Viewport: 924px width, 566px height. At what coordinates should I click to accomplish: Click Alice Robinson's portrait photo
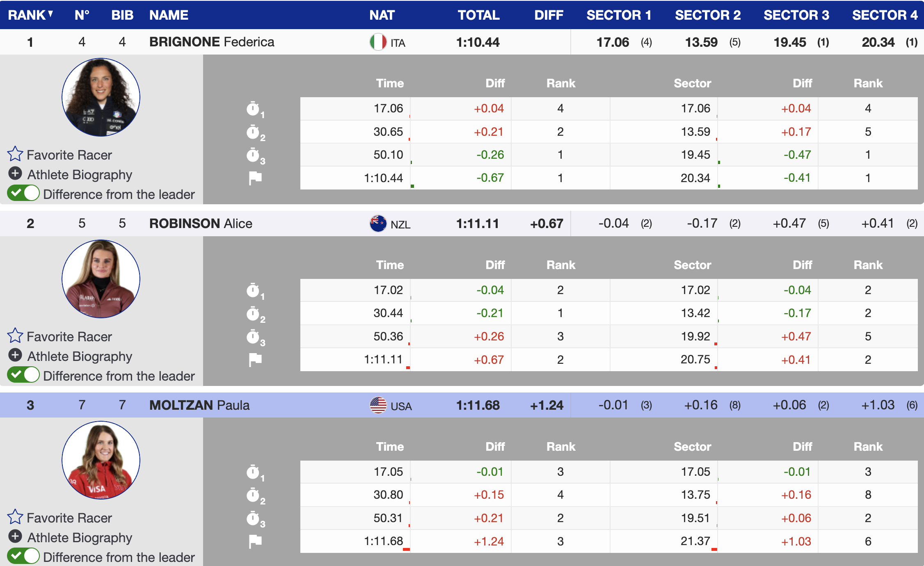coord(101,279)
